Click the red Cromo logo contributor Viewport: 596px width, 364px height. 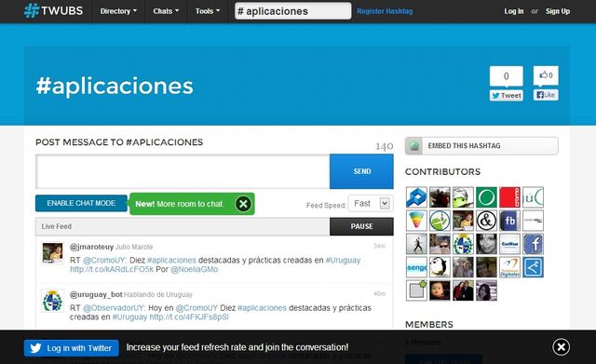(x=509, y=197)
